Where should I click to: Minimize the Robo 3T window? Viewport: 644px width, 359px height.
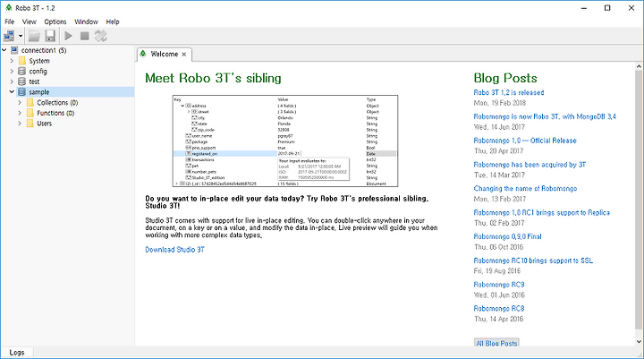point(583,8)
